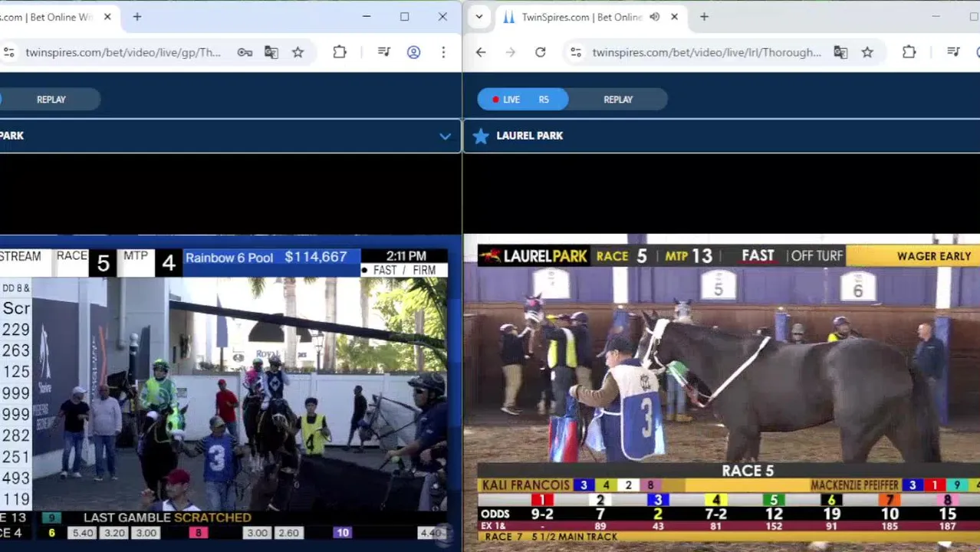Image resolution: width=980 pixels, height=552 pixels.
Task: Click the Laurel Park URL address bar
Action: pyautogui.click(x=706, y=52)
